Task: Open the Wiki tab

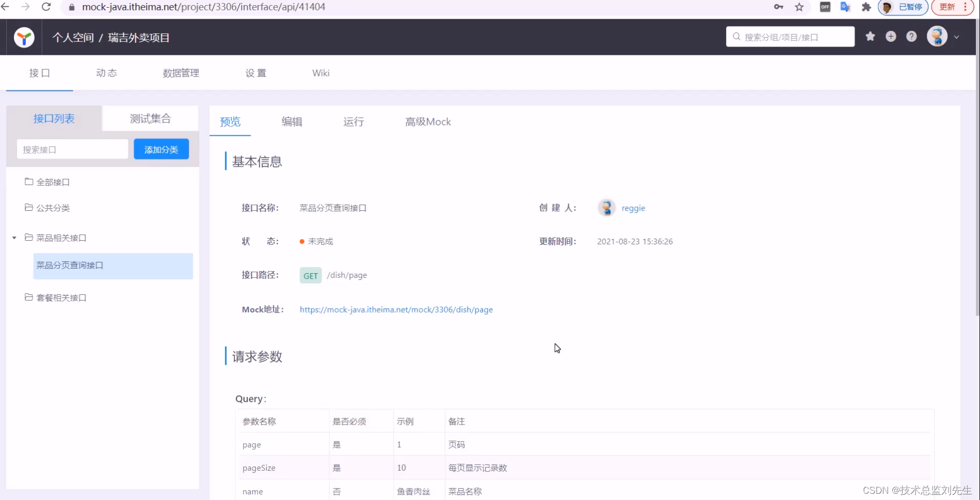Action: coord(321,73)
